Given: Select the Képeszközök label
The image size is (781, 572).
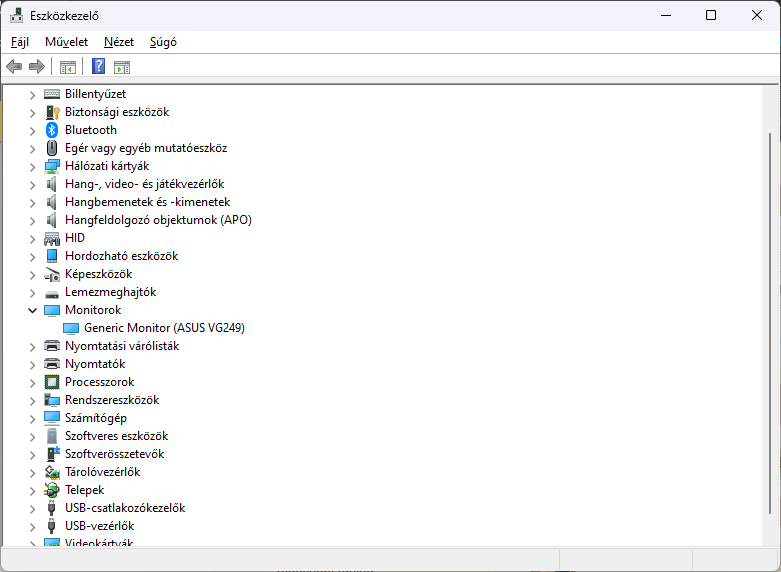Looking at the screenshot, I should 99,274.
